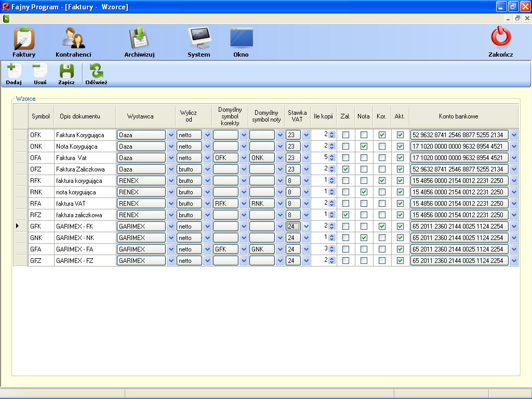Expand the Wystawca dropdown for the OFK row
Screen dimensions: 532x399
click(171, 135)
